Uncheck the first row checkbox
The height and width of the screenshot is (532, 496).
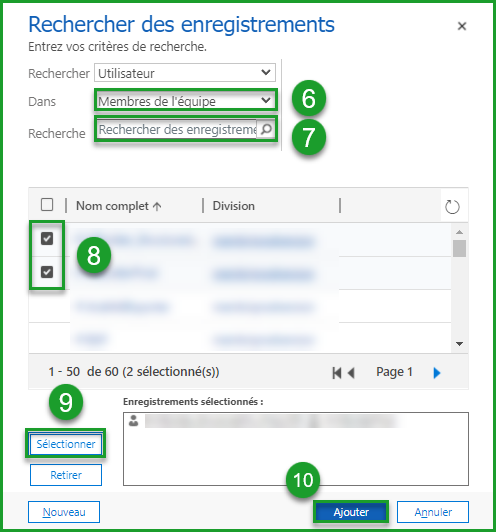coord(47,239)
